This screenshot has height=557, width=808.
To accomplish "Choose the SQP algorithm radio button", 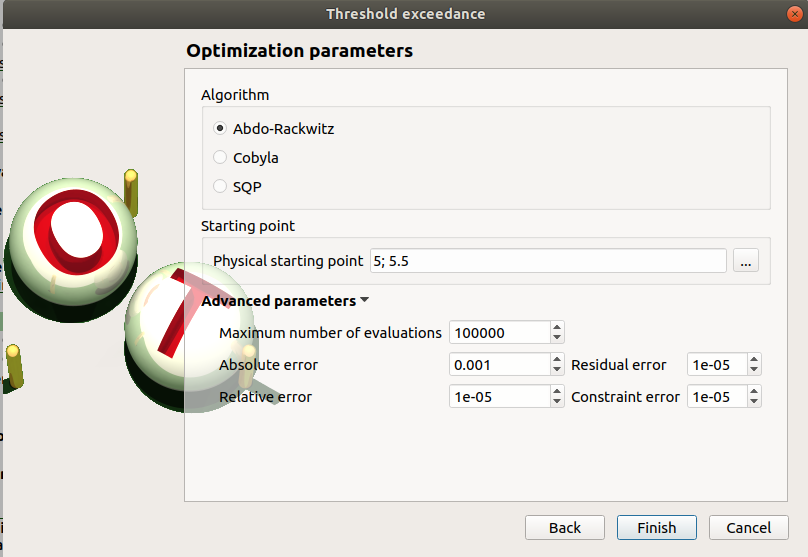I will coord(220,187).
